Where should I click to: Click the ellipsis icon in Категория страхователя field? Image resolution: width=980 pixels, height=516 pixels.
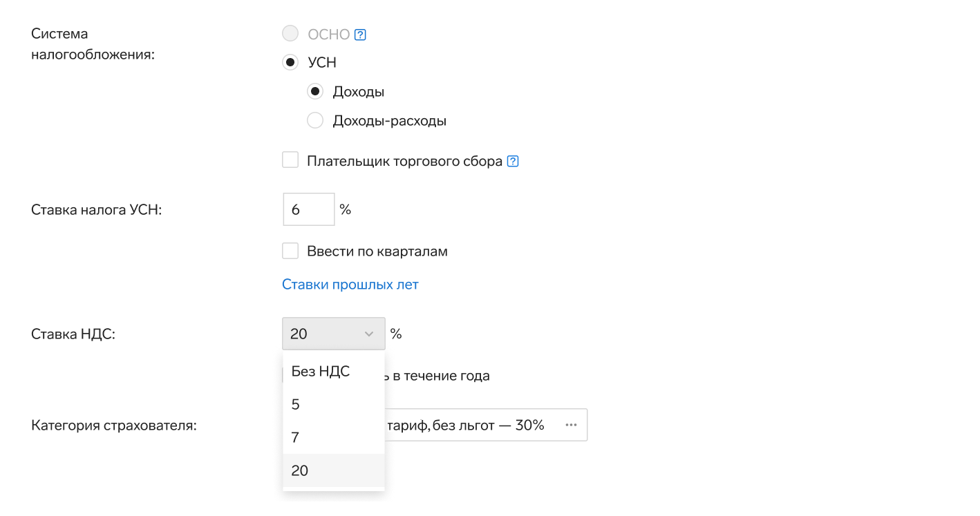[571, 425]
